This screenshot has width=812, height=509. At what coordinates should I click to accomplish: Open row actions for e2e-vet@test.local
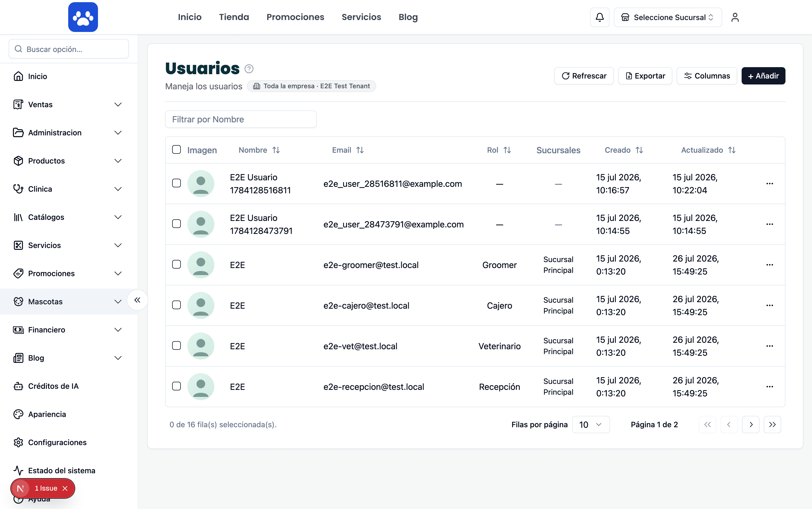tap(769, 346)
